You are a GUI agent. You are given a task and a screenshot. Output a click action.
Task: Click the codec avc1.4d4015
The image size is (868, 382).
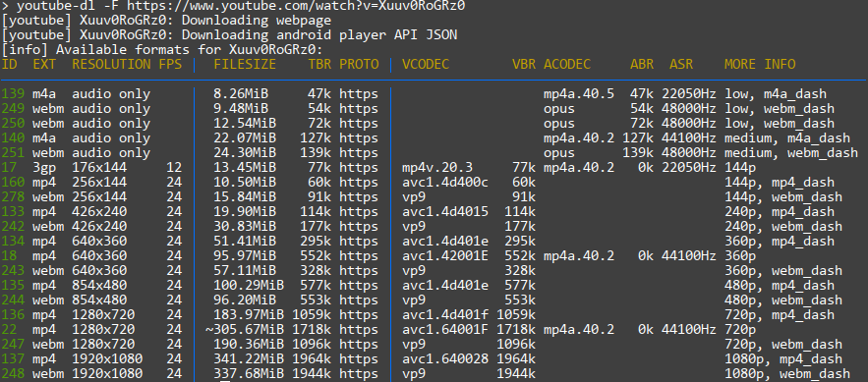point(445,212)
